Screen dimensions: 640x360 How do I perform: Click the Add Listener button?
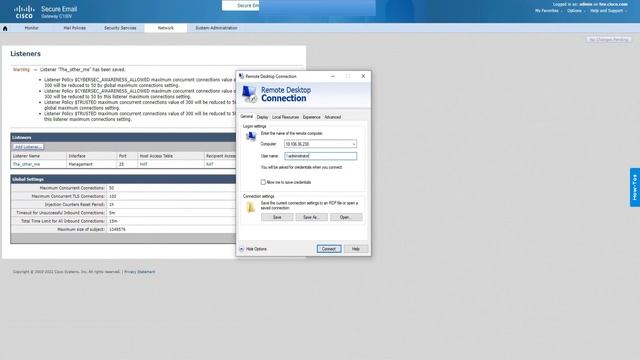[28, 147]
